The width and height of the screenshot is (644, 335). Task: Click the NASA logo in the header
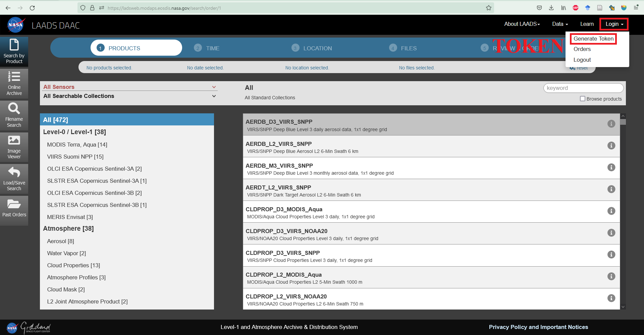coord(16,25)
